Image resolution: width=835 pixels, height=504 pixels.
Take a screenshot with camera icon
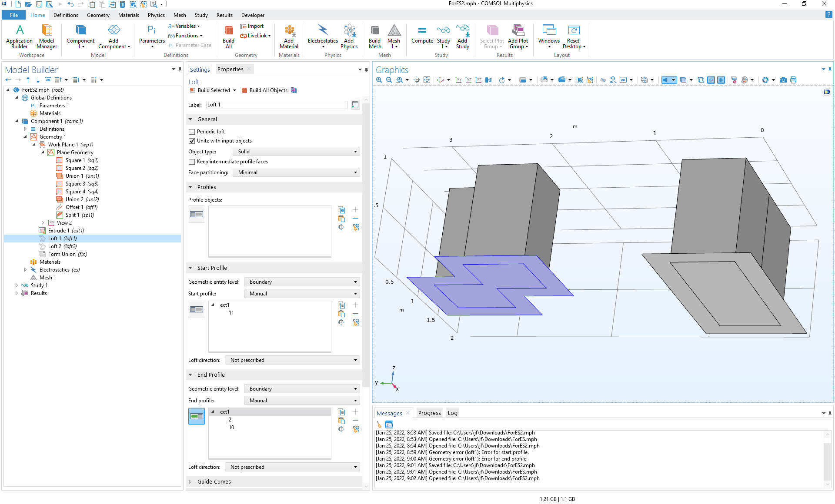tap(783, 80)
